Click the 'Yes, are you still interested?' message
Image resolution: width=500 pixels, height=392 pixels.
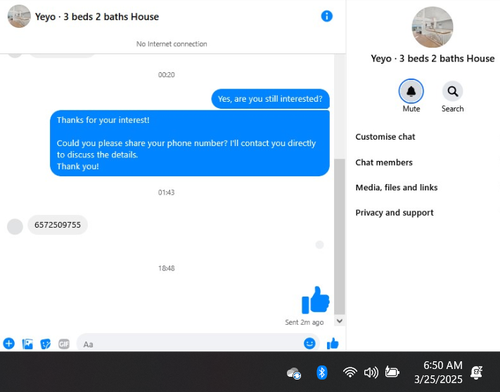tap(270, 99)
